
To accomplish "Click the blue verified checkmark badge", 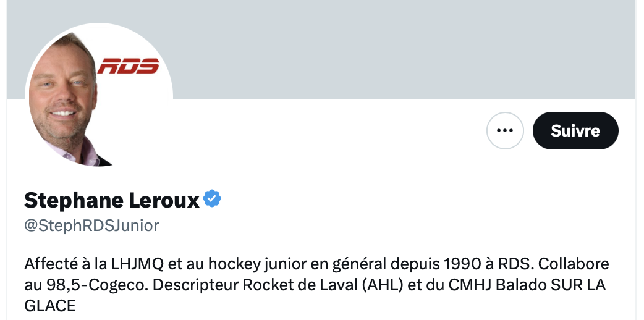I will coord(212,198).
